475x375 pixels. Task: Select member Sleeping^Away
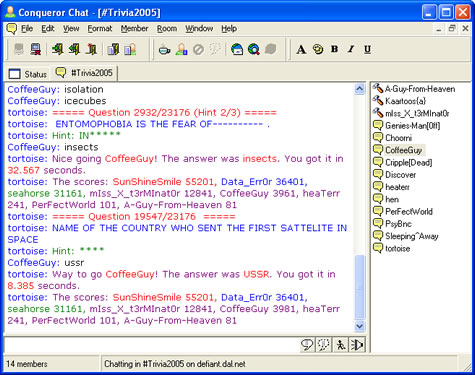[406, 236]
